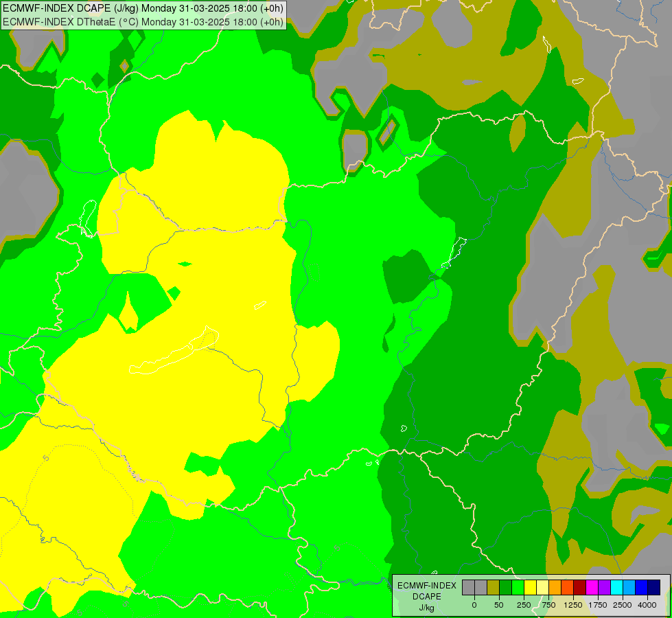The width and height of the screenshot is (672, 618).
Task: Select the DThetaE title line in the header
Action: [x=143, y=22]
